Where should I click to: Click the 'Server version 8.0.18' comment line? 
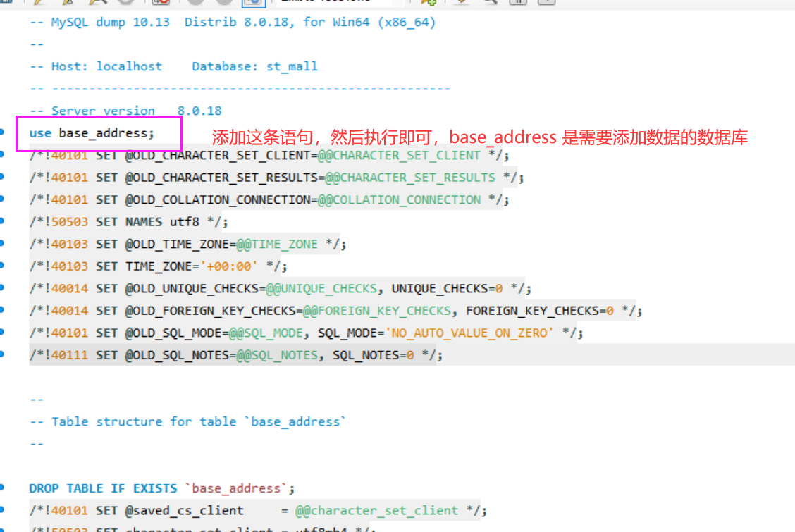(x=125, y=111)
